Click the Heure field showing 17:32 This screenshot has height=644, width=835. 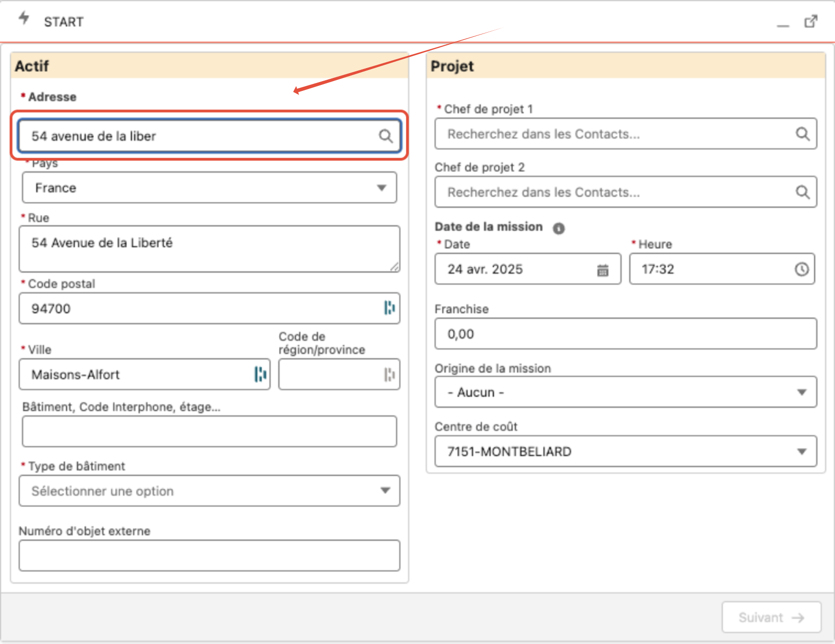(722, 269)
